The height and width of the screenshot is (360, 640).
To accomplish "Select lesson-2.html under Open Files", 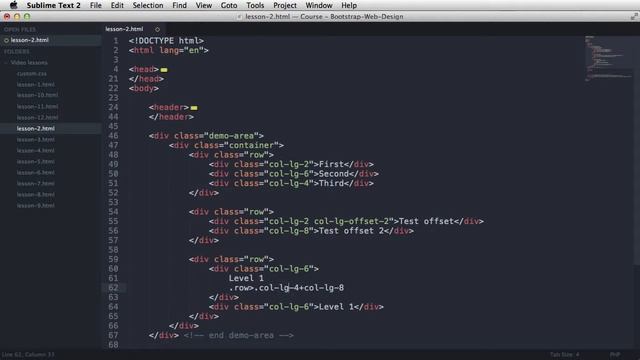I will point(29,40).
